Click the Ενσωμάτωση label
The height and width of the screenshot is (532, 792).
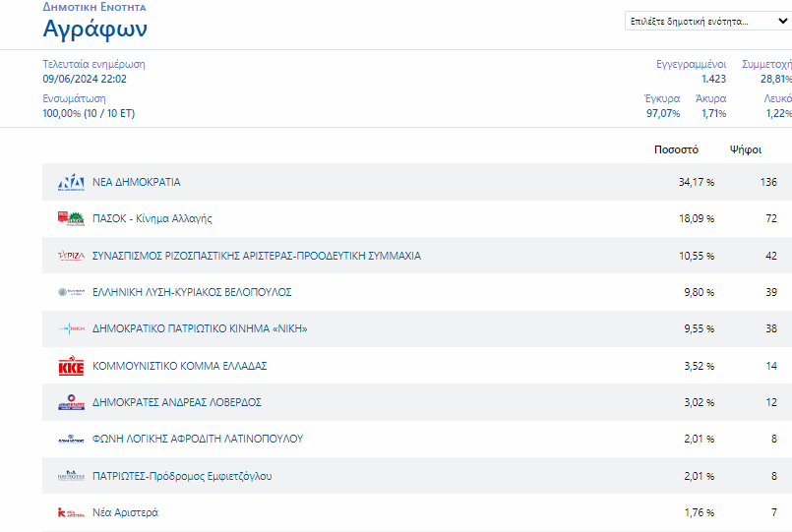(74, 98)
